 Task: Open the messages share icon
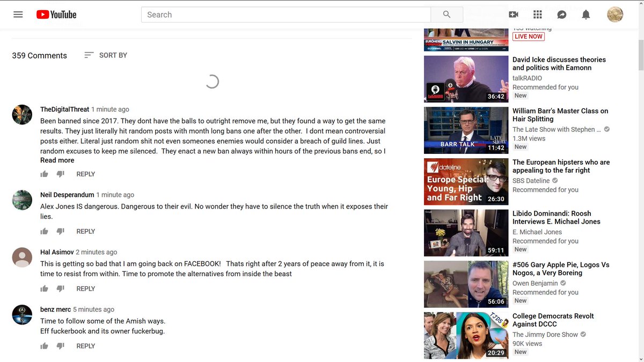[x=562, y=14]
